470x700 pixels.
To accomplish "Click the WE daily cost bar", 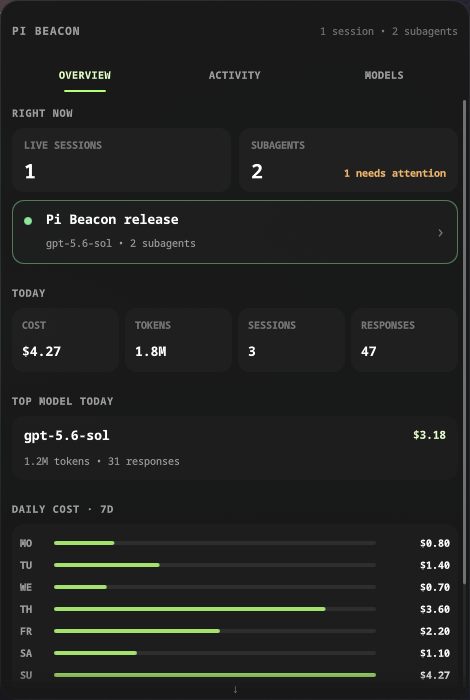I will point(215,587).
